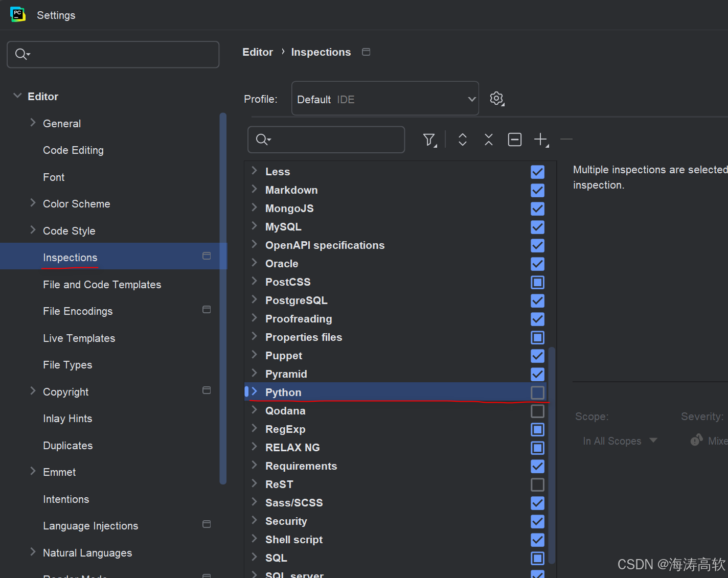Image resolution: width=728 pixels, height=578 pixels.
Task: Expand the Color Scheme node
Action: 33,203
